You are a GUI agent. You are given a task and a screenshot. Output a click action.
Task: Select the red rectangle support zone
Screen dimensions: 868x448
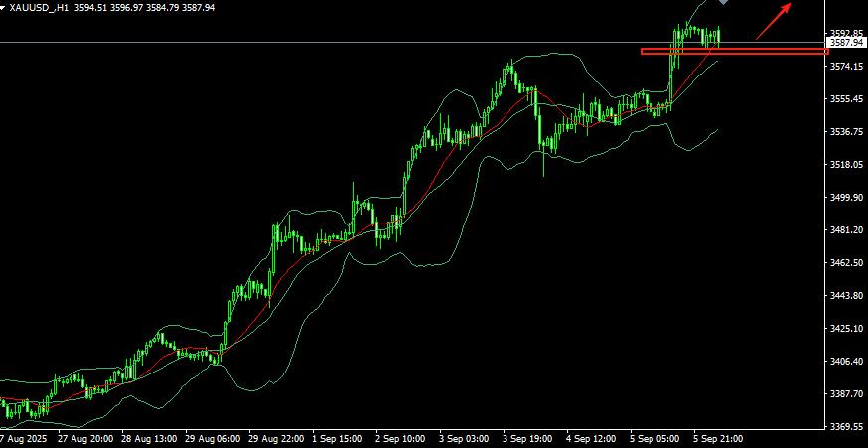click(x=735, y=52)
